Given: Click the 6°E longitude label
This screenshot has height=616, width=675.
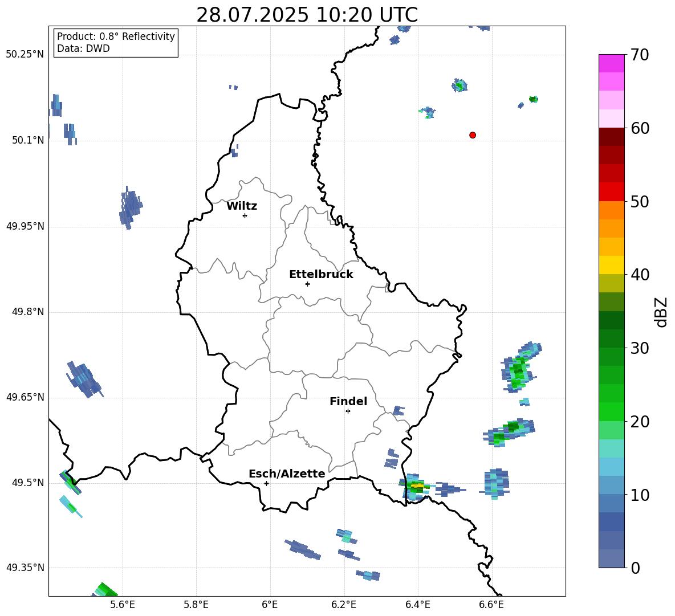Looking at the screenshot, I should 270,605.
